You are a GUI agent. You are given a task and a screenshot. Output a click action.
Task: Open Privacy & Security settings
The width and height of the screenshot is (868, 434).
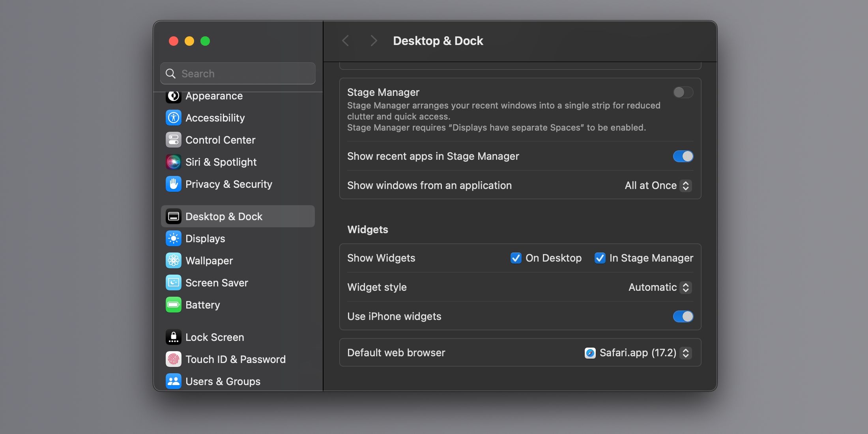pyautogui.click(x=229, y=184)
